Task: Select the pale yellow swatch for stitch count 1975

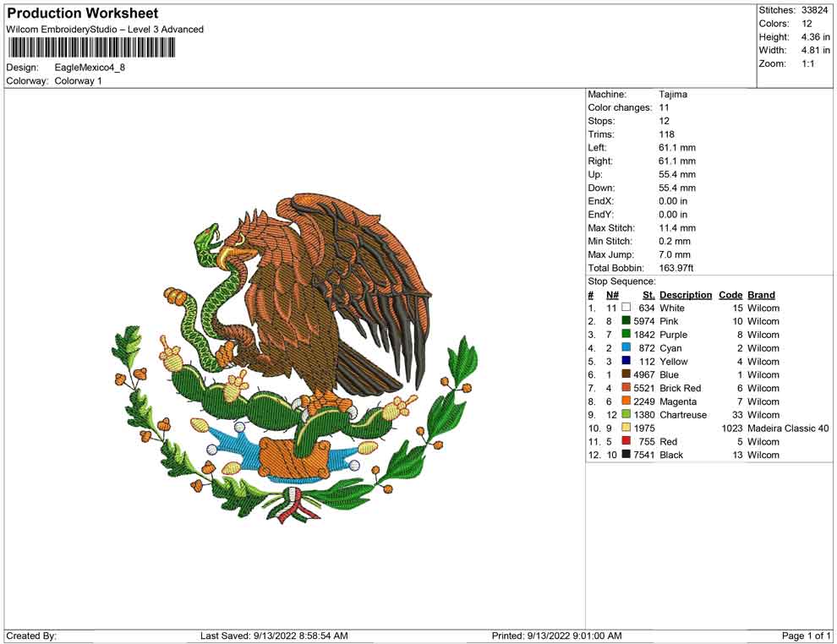Action: (626, 428)
